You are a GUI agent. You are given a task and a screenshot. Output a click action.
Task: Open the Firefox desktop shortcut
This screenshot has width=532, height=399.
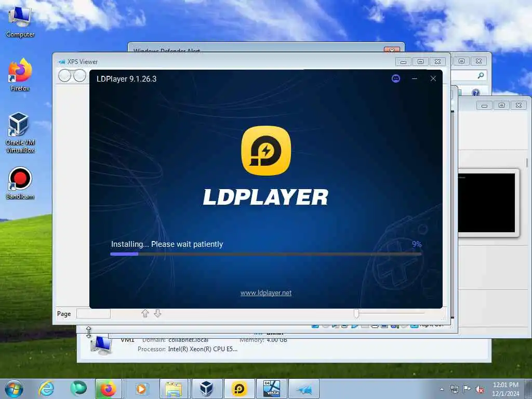point(20,75)
